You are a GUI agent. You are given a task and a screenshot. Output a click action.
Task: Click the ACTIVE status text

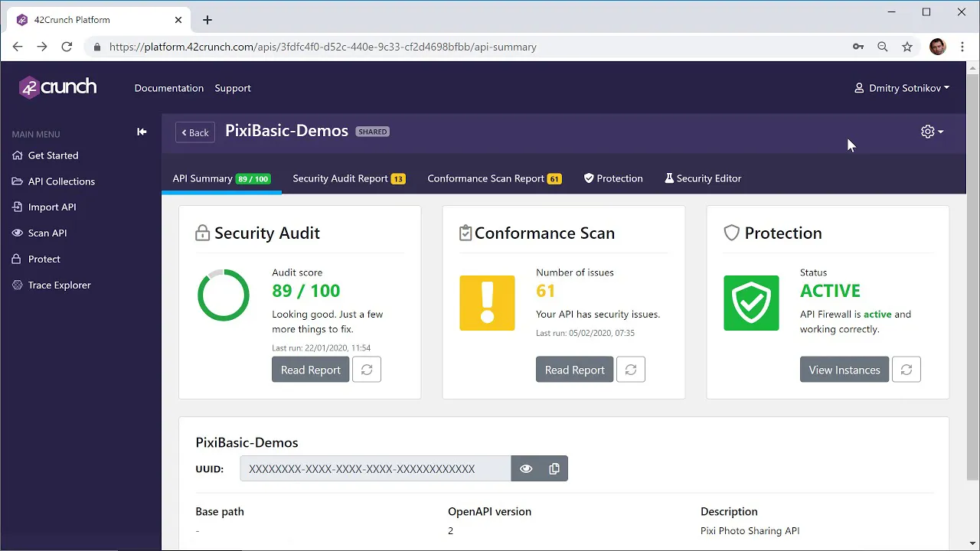point(831,291)
